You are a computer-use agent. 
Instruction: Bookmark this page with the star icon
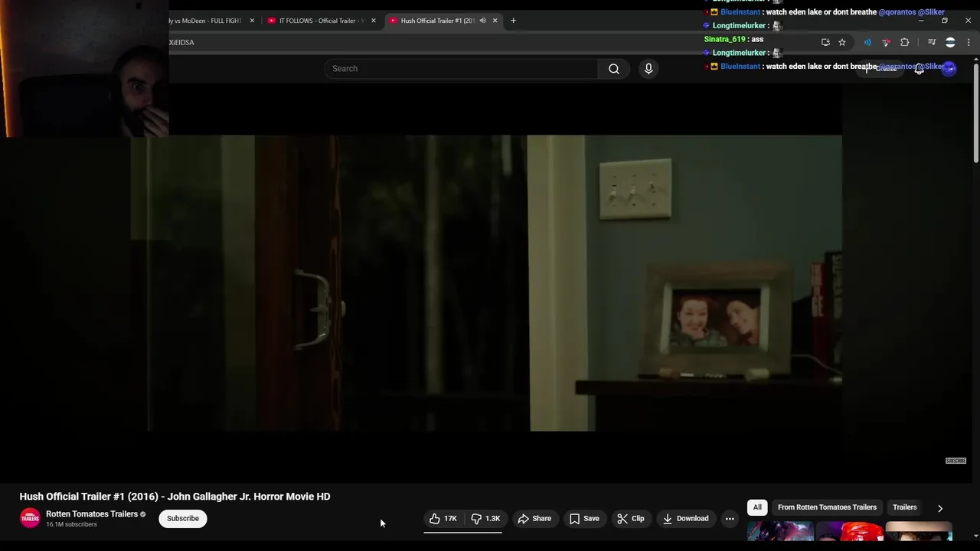[842, 42]
